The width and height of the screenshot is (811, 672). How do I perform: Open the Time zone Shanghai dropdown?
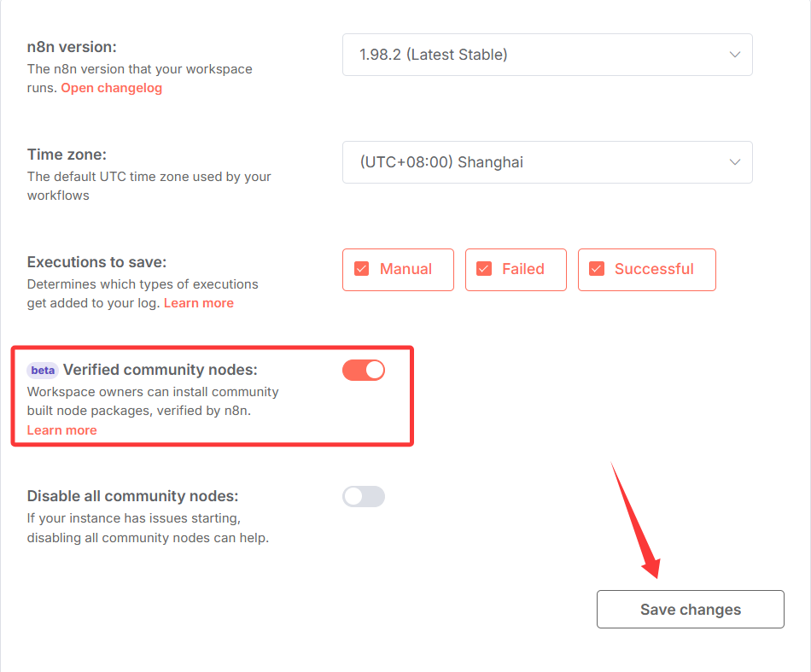click(546, 162)
